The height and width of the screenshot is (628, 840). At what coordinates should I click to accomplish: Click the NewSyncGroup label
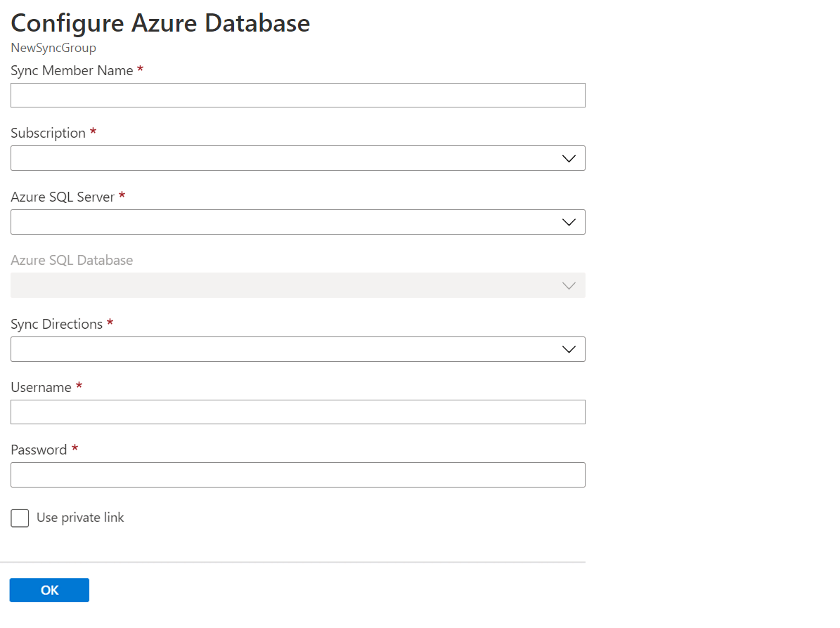click(53, 48)
